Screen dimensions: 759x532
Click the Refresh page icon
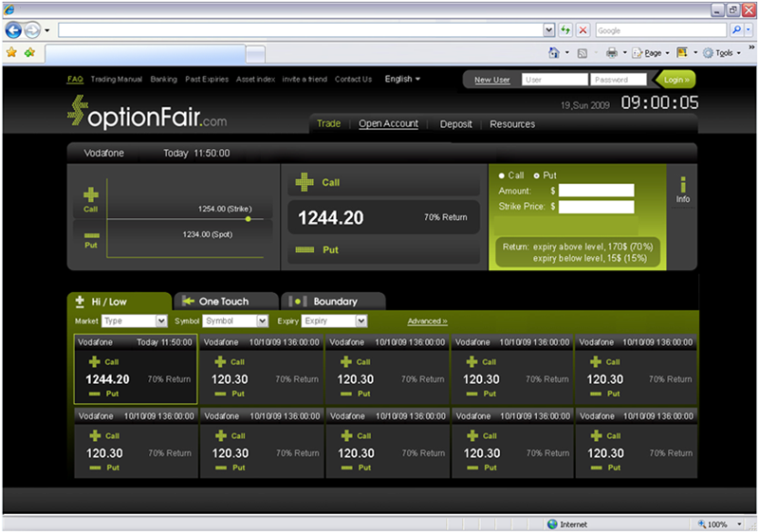pos(565,30)
